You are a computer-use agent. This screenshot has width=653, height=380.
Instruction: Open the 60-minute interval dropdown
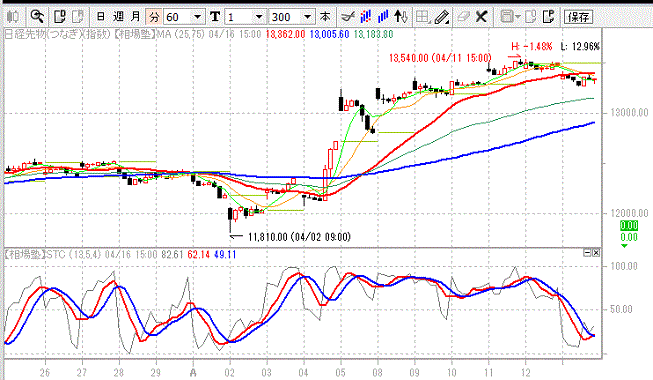point(198,17)
